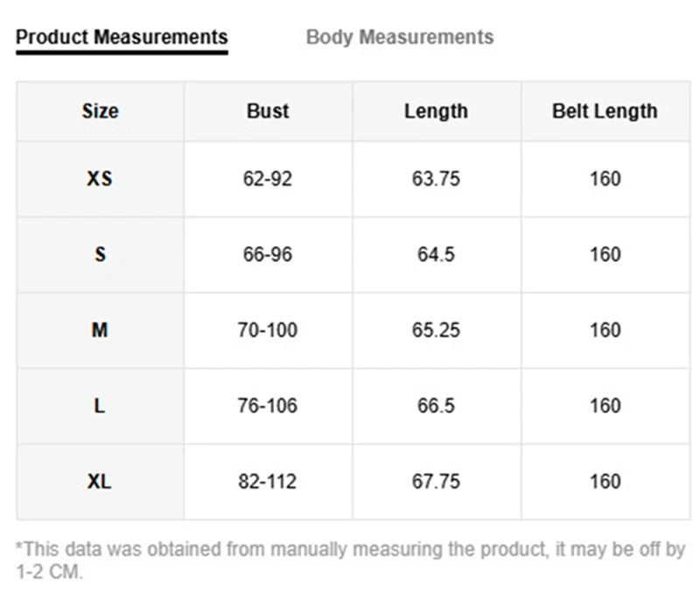The image size is (700, 598).
Task: Click the 64.5 length cell
Action: pyautogui.click(x=436, y=255)
